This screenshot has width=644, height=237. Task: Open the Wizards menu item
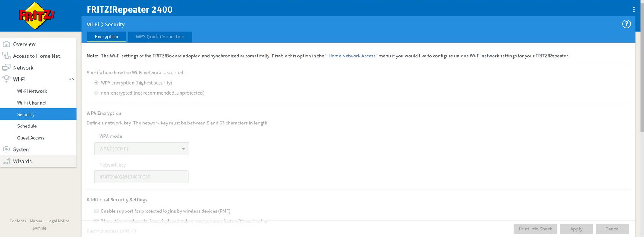point(38,161)
